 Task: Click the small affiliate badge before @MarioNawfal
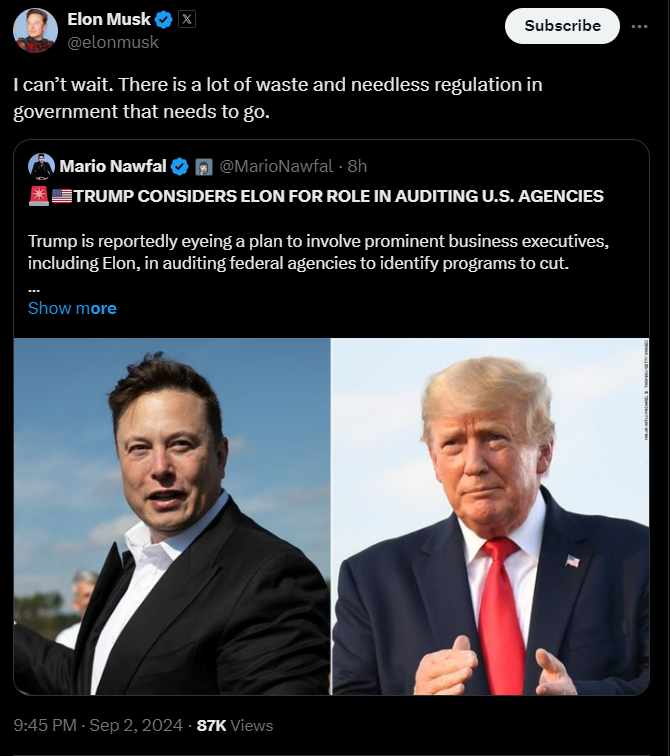point(204,167)
